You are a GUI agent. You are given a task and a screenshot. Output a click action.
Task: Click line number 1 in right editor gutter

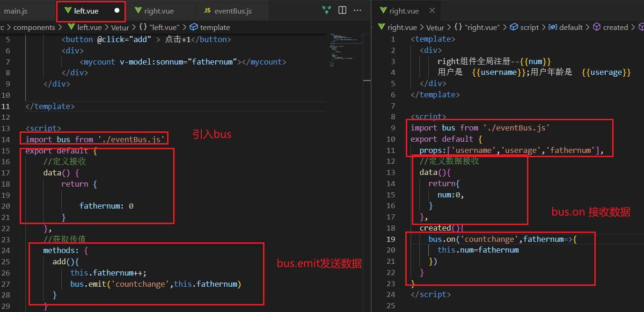(393, 39)
